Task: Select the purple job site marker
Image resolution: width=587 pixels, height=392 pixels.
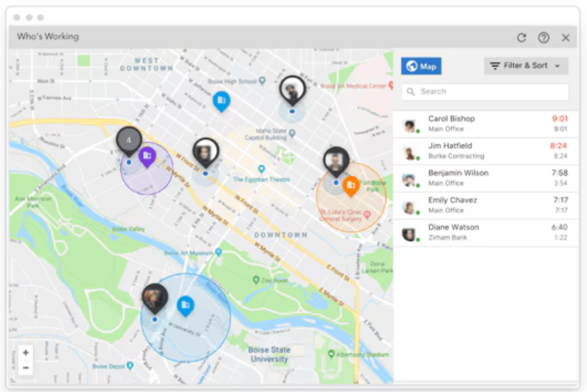Action: (147, 155)
